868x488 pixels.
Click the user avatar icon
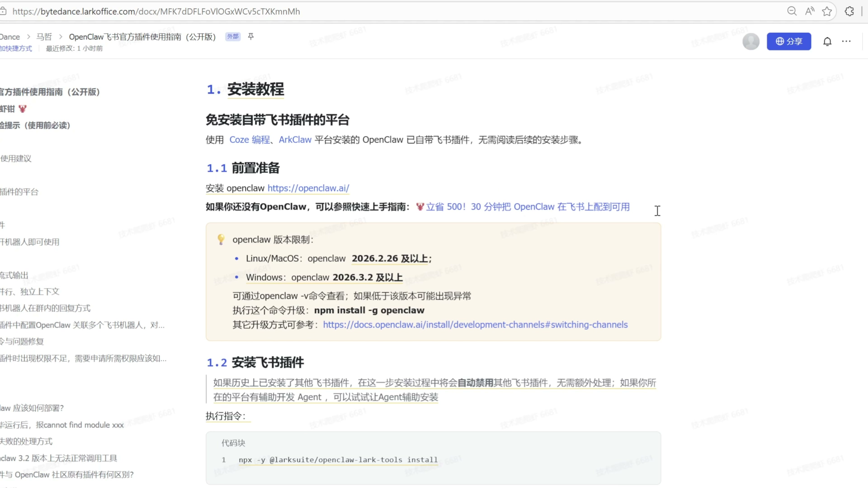click(751, 41)
